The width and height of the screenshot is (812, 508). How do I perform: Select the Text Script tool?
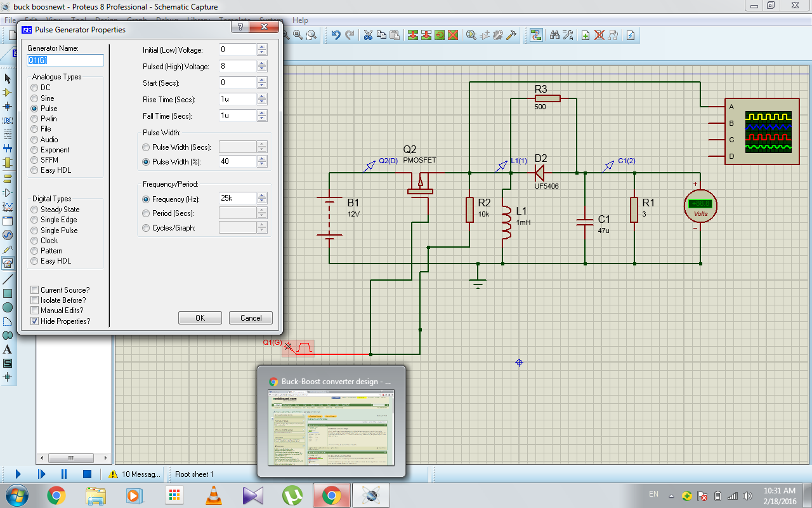click(x=8, y=134)
